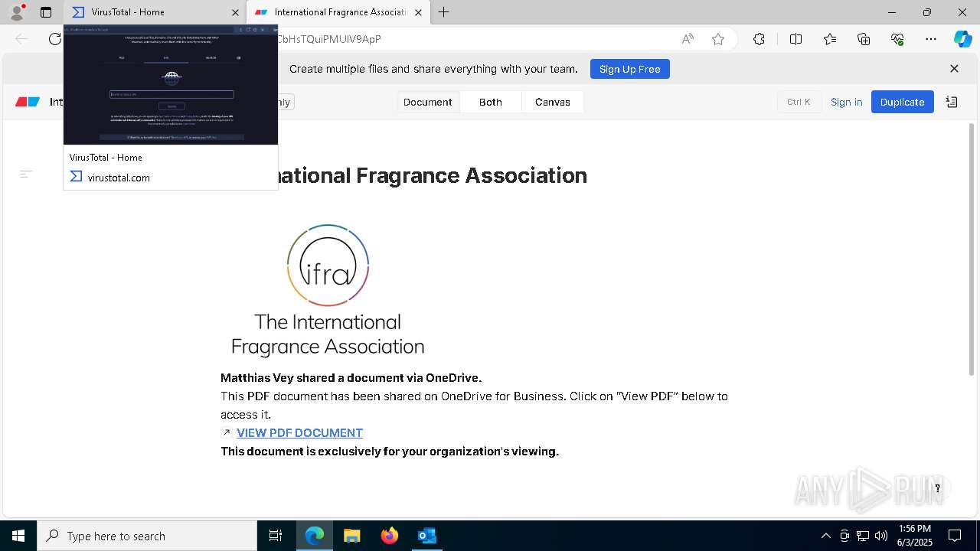Click the red-blue app logo

pyautogui.click(x=28, y=102)
